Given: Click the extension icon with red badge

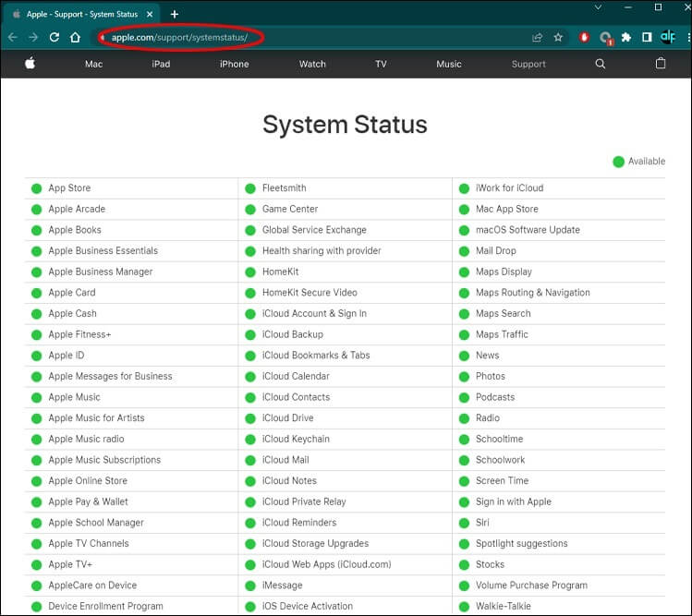Looking at the screenshot, I should [x=606, y=39].
